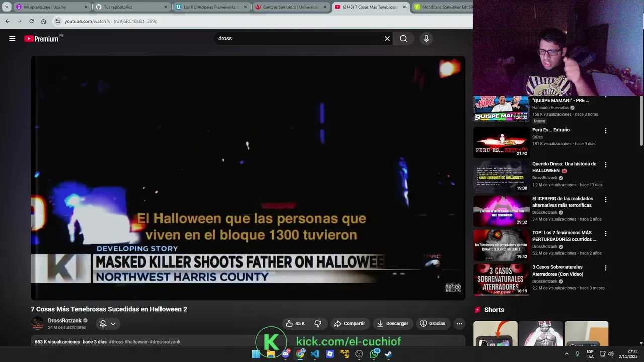The image size is (644, 362).
Task: Open 'El ICEBERG de las realidades' thumbnail
Action: coord(502,210)
